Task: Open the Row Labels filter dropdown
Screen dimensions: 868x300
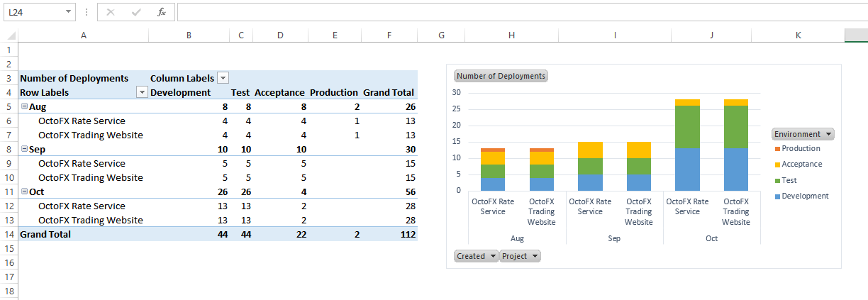Action: point(142,93)
